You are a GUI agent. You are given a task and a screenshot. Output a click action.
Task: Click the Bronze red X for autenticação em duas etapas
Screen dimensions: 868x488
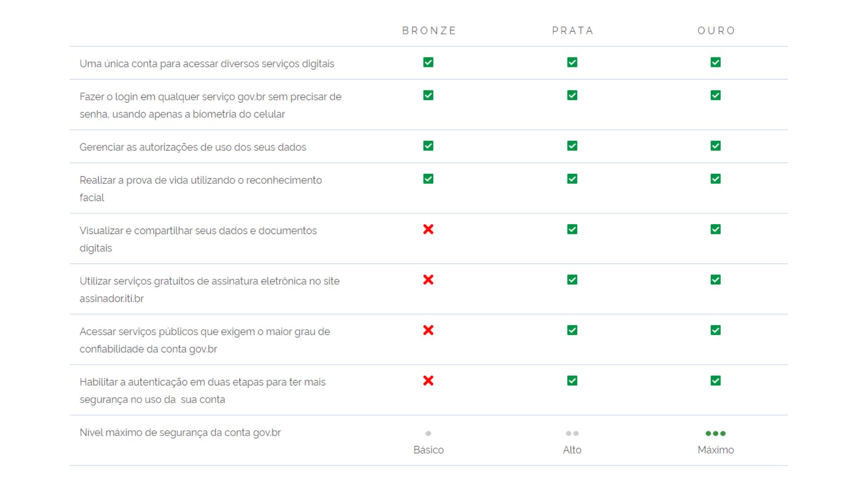tap(428, 381)
